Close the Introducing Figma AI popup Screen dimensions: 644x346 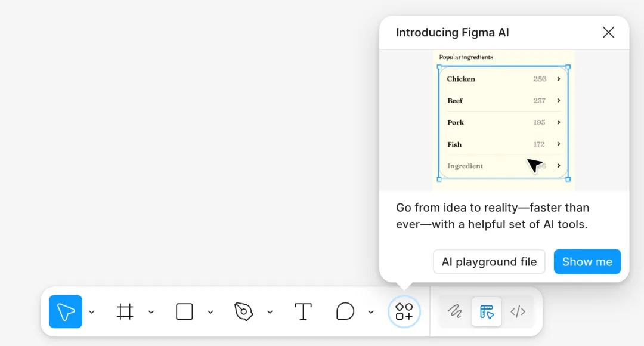608,32
